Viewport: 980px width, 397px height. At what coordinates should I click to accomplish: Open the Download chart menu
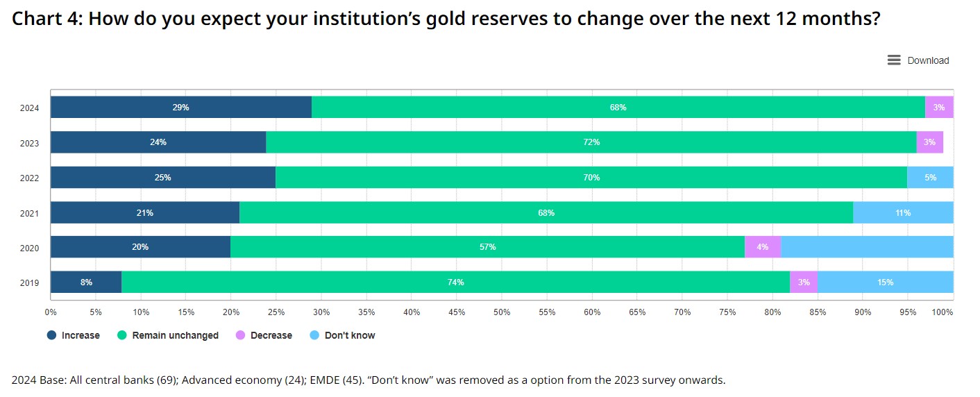point(927,60)
